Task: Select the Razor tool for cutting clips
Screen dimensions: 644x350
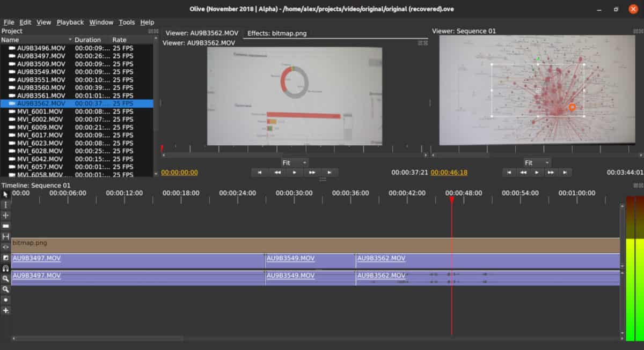Action: [5, 226]
